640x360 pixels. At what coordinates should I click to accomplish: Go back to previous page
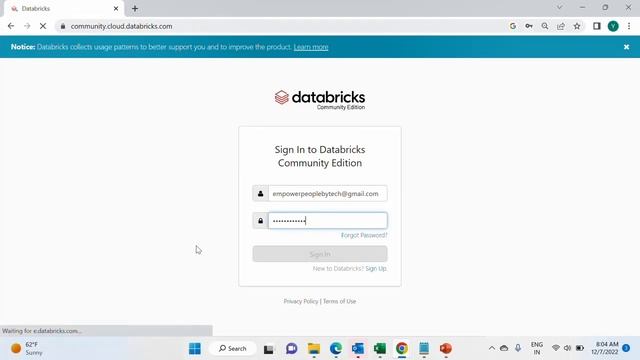click(x=11, y=26)
